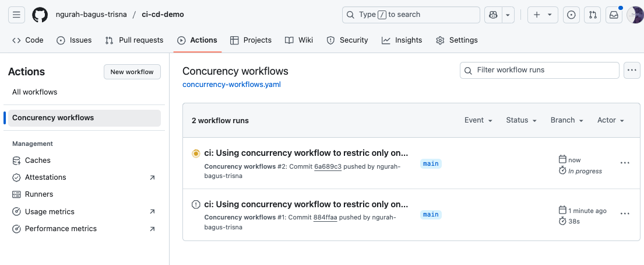
Task: Open the Actor filter dropdown
Action: click(610, 120)
